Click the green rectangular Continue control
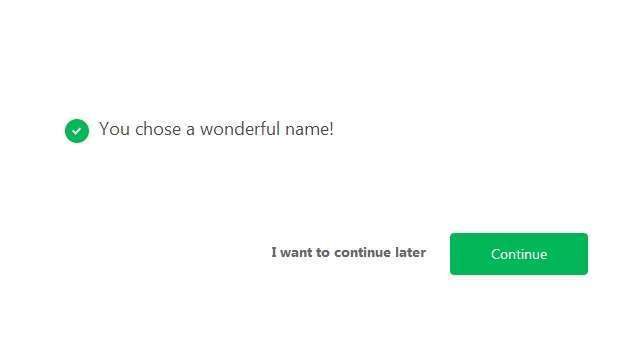This screenshot has width=633, height=361. pyautogui.click(x=519, y=254)
